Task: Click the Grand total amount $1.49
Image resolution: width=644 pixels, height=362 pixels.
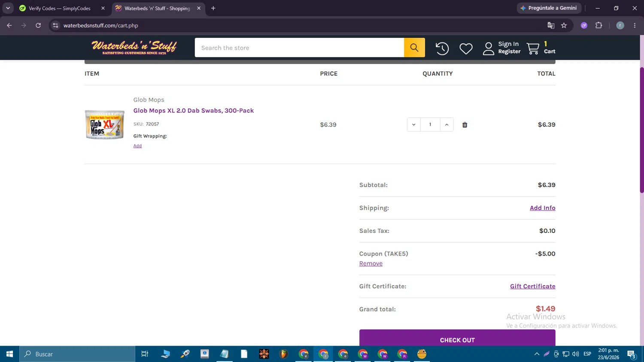Action: point(545,309)
